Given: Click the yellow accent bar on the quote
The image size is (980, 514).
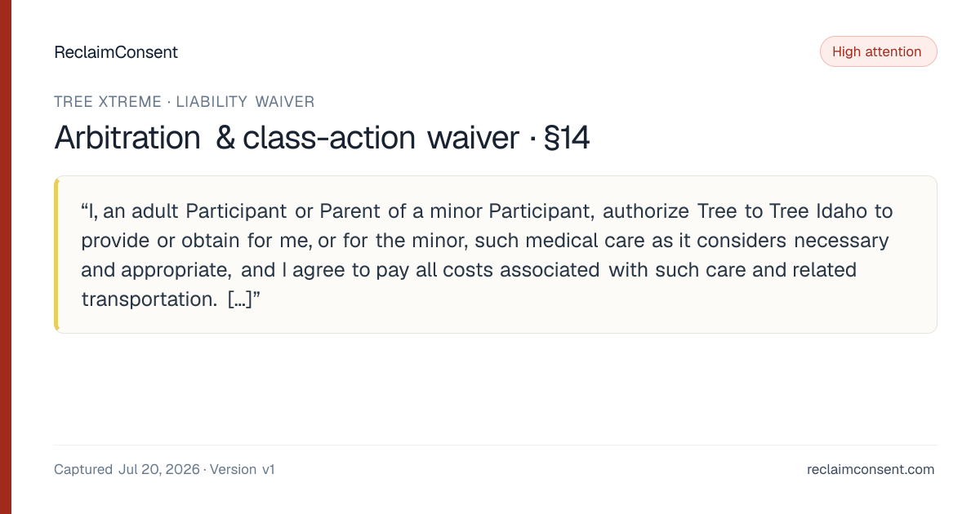Looking at the screenshot, I should (56, 255).
